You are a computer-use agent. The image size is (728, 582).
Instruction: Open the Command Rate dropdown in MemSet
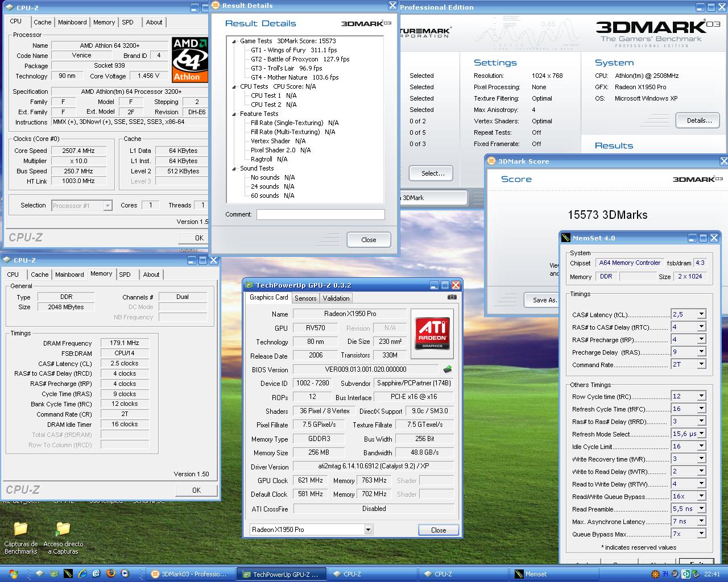[x=701, y=364]
